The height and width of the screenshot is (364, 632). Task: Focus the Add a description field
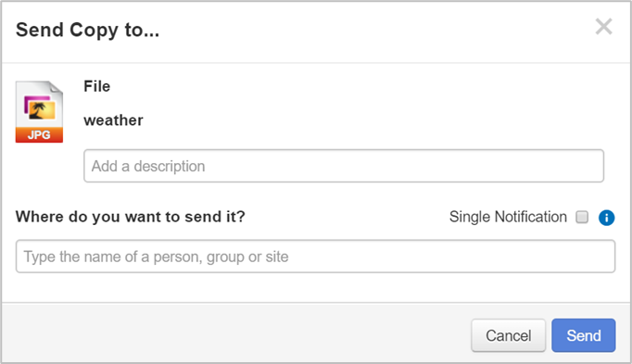pyautogui.click(x=344, y=166)
